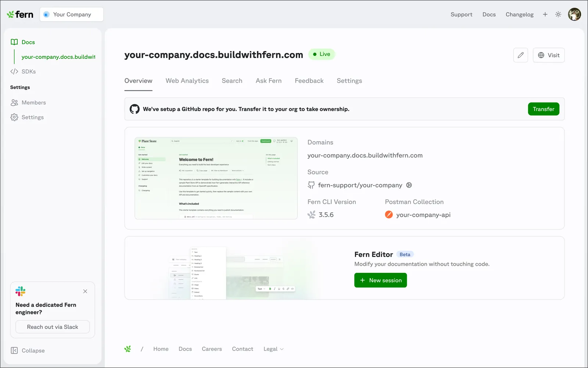
Task: Click the plus icon in top bar
Action: [545, 14]
